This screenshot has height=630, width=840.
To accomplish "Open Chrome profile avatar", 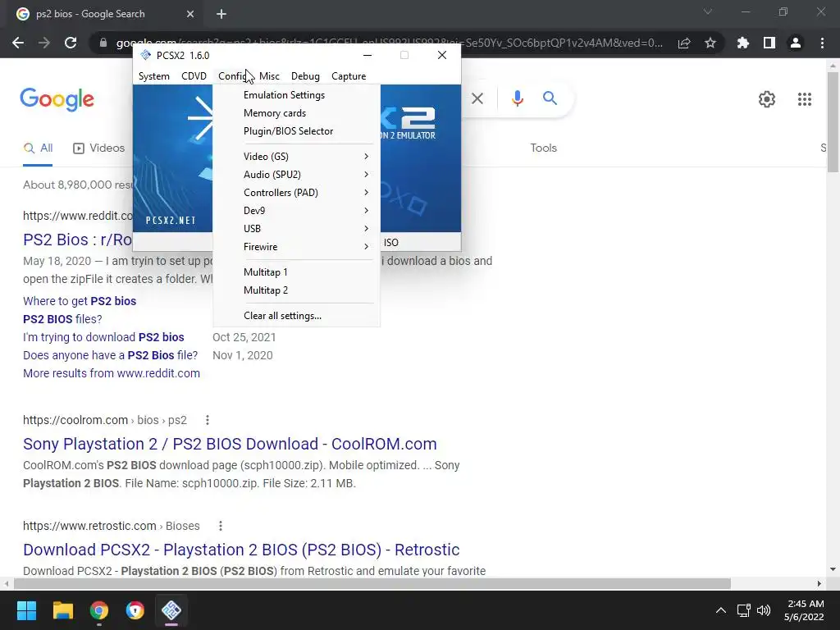I will [796, 43].
